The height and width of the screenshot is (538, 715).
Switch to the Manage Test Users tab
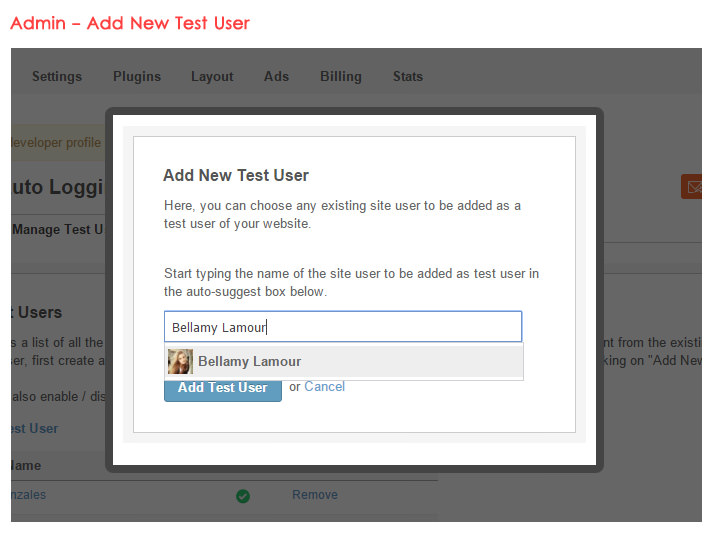[x=57, y=230]
